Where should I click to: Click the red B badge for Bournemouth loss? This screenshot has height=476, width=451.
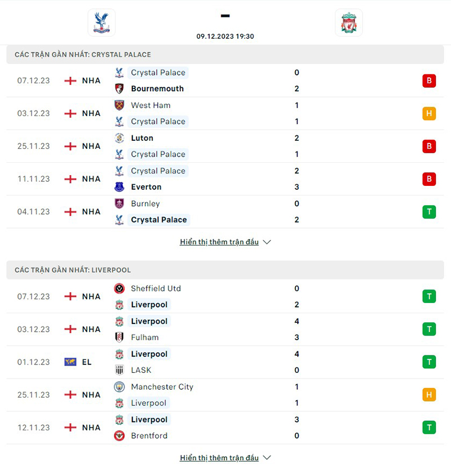click(x=429, y=81)
